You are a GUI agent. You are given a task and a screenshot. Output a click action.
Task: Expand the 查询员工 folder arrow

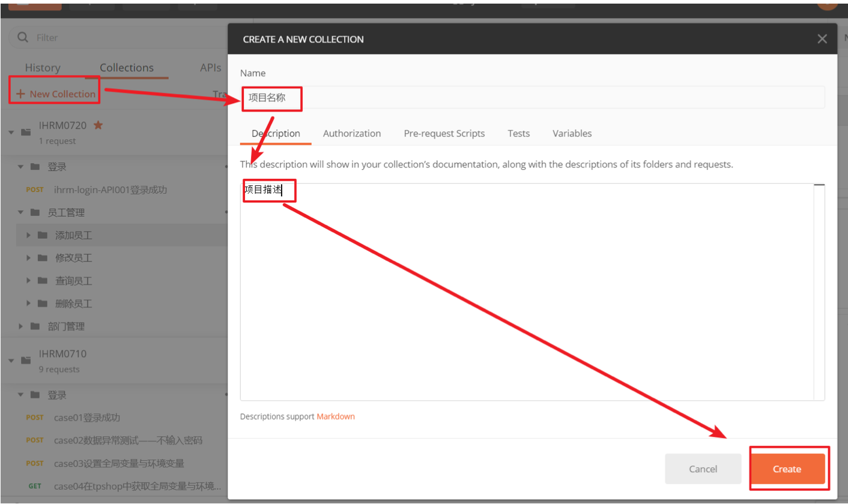click(x=28, y=281)
